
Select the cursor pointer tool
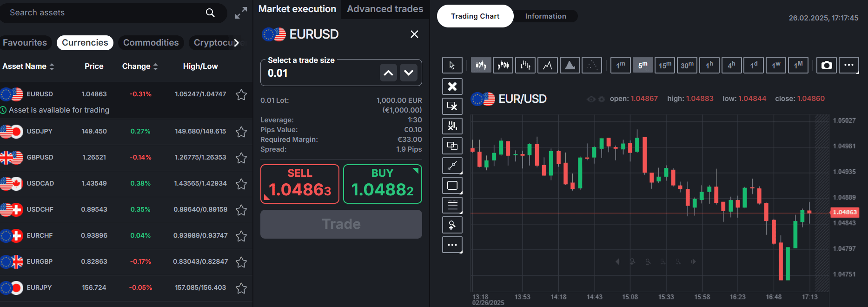(x=452, y=65)
